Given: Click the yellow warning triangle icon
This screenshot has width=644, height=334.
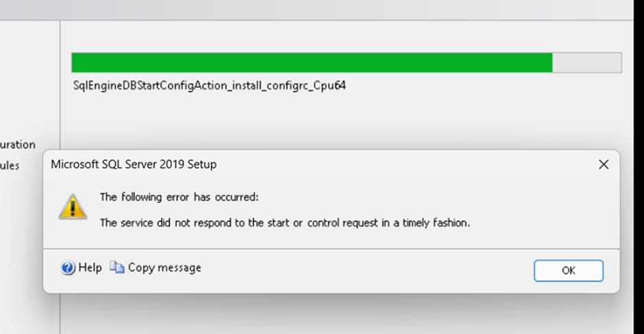Looking at the screenshot, I should pos(72,206).
